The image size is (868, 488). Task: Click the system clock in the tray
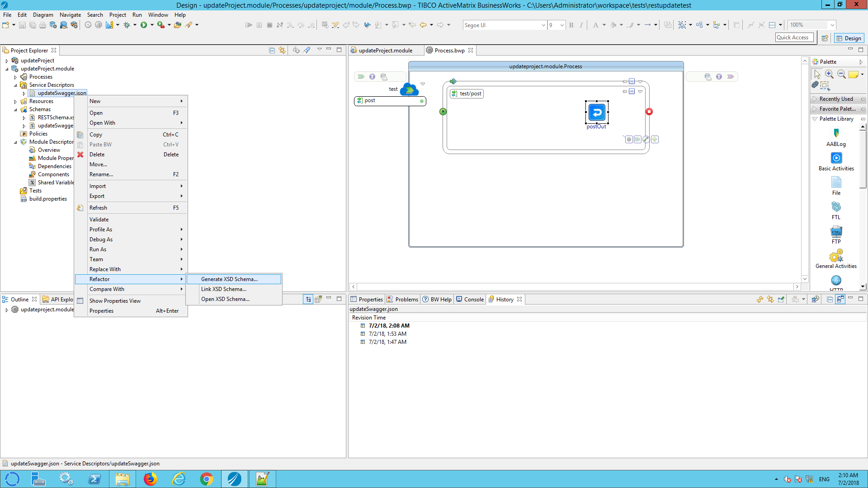848,479
